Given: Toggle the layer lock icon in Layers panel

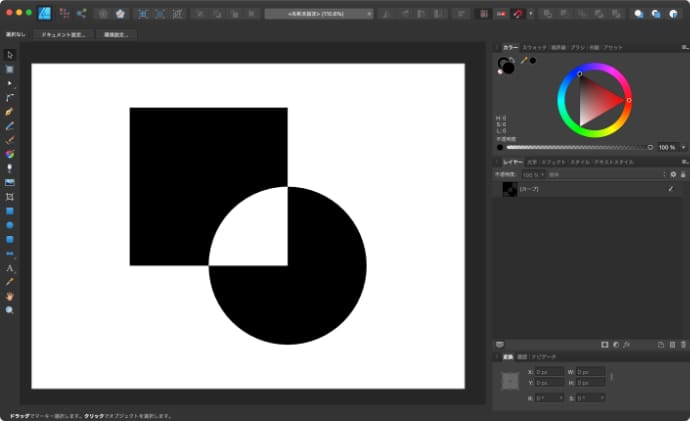Looking at the screenshot, I should [x=685, y=174].
